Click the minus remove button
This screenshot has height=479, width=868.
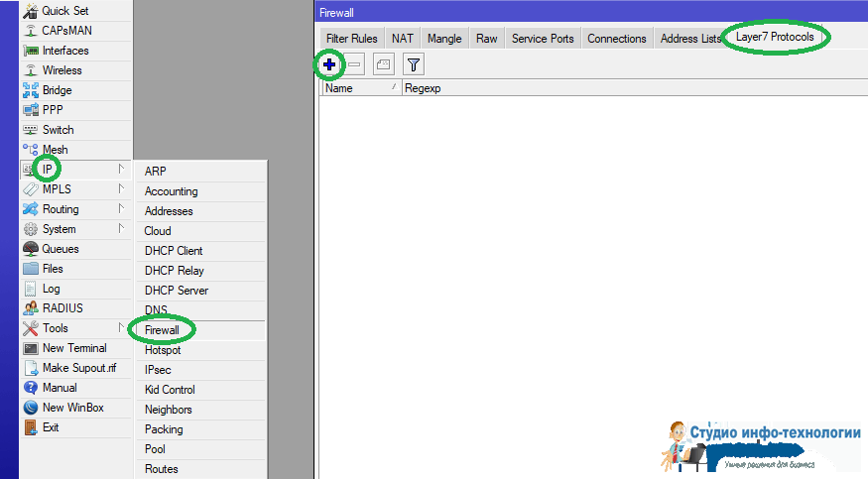pyautogui.click(x=354, y=64)
